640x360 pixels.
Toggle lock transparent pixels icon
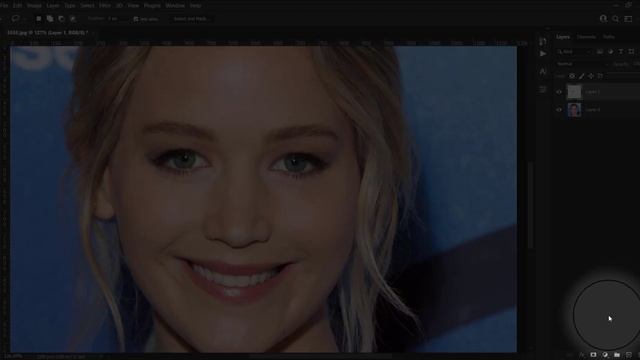(x=572, y=76)
